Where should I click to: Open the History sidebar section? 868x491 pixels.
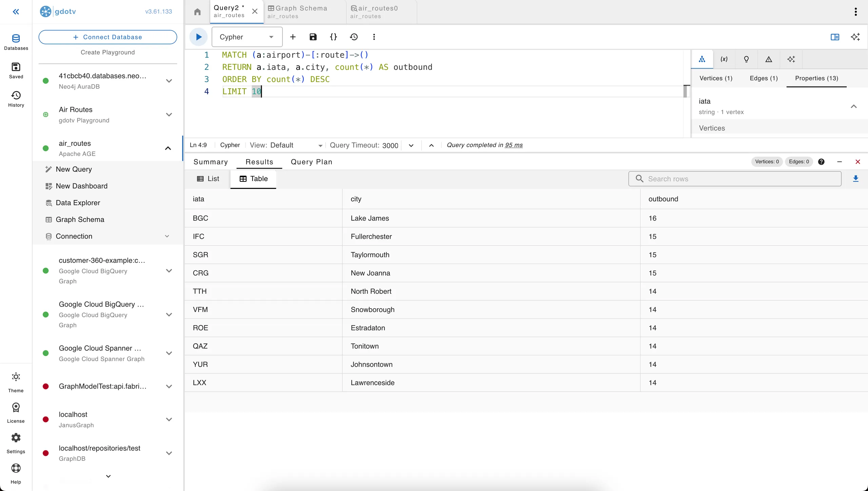pyautogui.click(x=16, y=99)
